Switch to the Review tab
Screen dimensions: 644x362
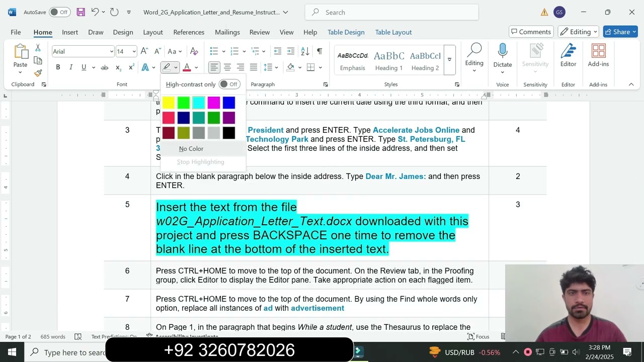click(x=260, y=32)
